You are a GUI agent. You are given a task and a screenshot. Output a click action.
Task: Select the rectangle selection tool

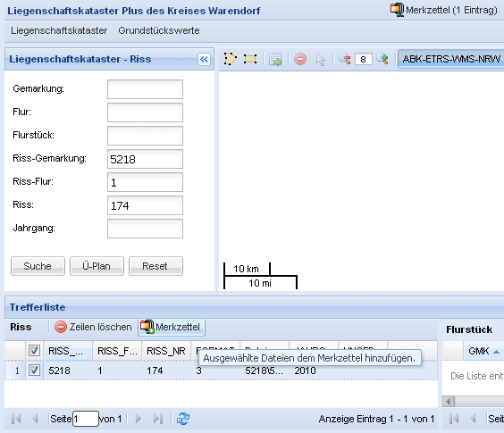(250, 59)
